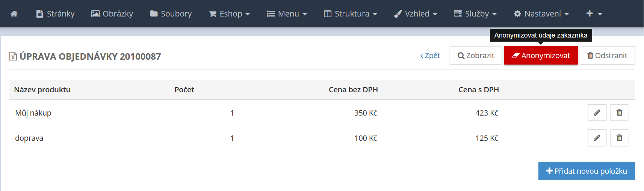Expand the Vzhled dropdown
The height and width of the screenshot is (191, 644).
click(x=416, y=14)
